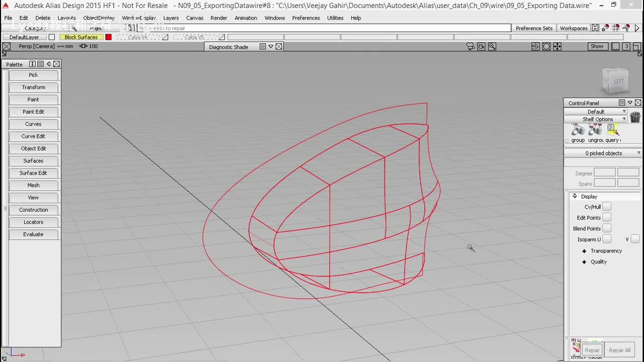Open the Utilities menu
The height and width of the screenshot is (362, 644).
click(335, 18)
